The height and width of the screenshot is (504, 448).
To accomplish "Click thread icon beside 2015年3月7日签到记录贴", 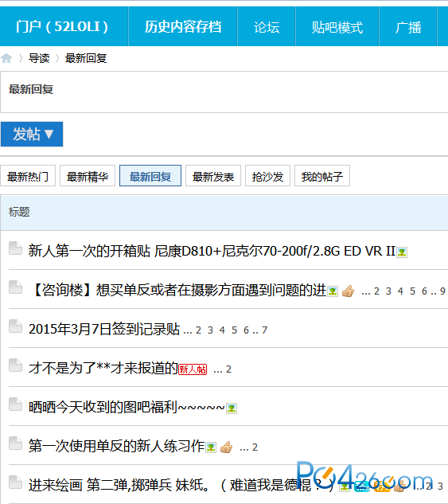I will coord(15,326).
